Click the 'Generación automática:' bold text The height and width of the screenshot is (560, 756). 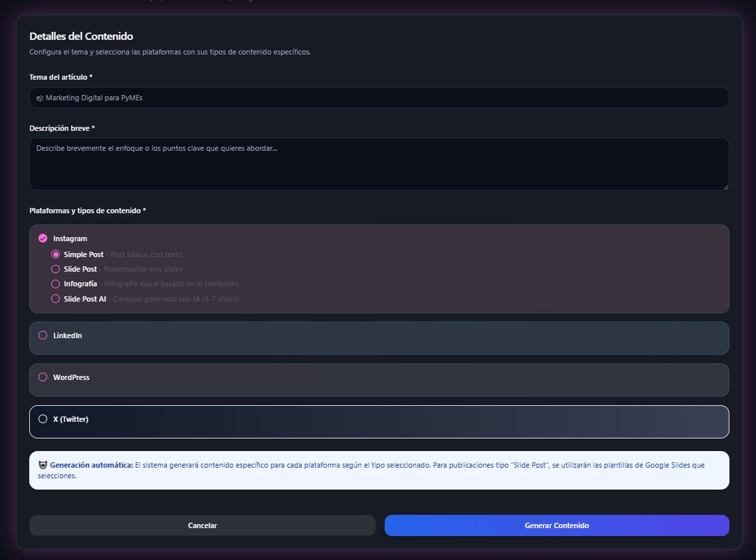click(x=92, y=465)
